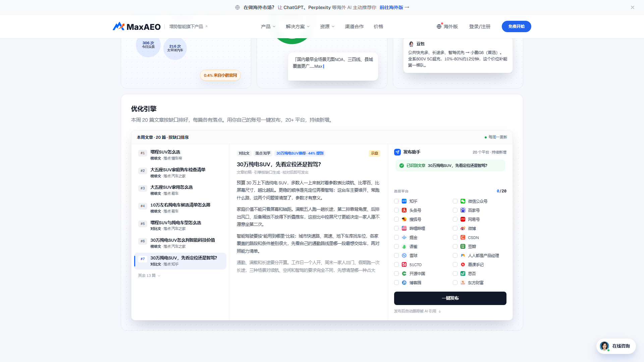Close the top announcement banner
Image resolution: width=644 pixels, height=362 pixels.
[632, 7]
